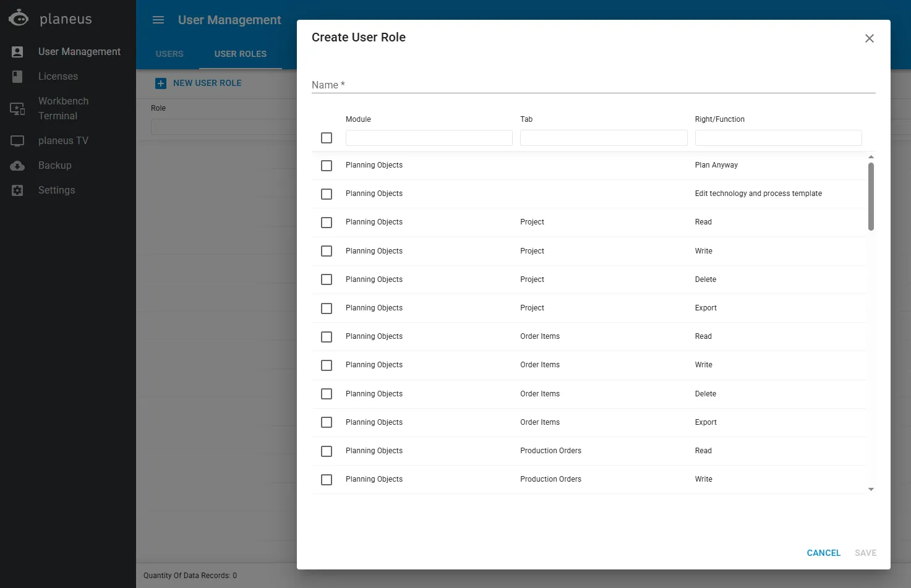Check the Production Orders Read checkbox
This screenshot has width=911, height=588.
pos(327,451)
